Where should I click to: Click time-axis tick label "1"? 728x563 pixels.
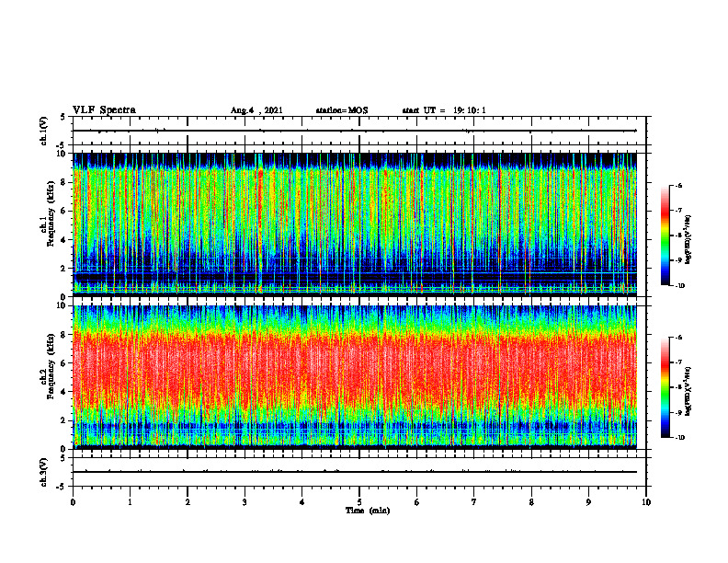point(130,502)
